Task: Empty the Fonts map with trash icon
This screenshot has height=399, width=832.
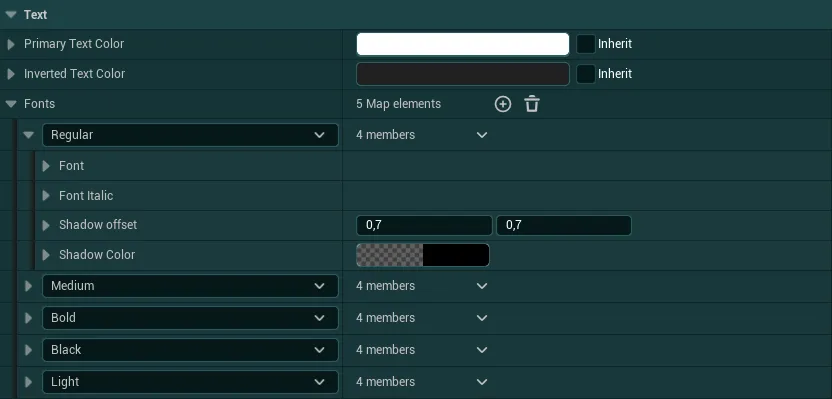Action: click(532, 104)
